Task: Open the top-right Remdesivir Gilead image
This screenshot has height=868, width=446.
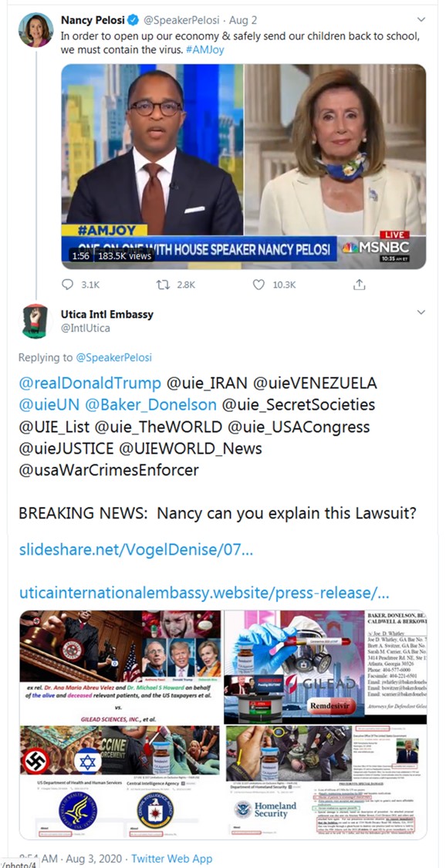Action: 325,667
